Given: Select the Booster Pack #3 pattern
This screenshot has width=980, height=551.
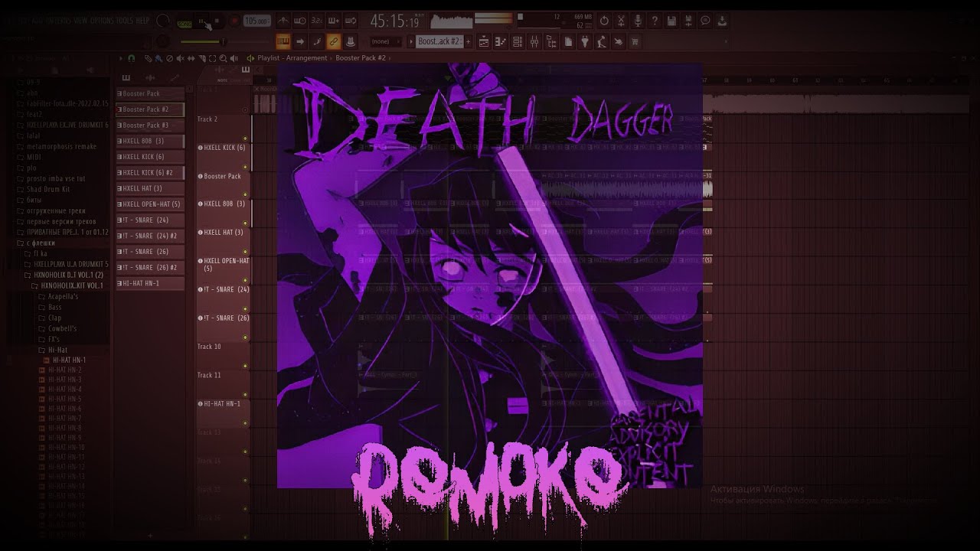Looking at the screenshot, I should pos(150,125).
